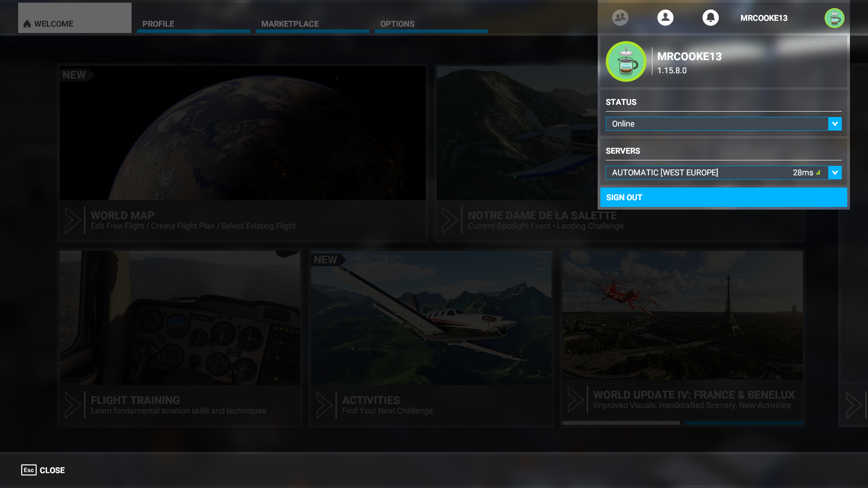Select the first carousel page indicator bar
868x488 pixels.
point(621,423)
